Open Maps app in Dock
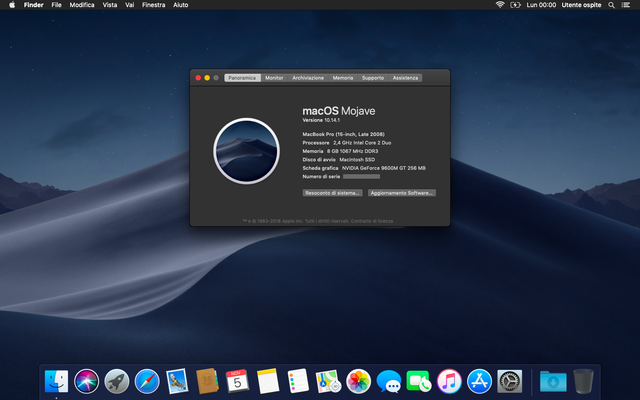This screenshot has width=640, height=400. pos(328,381)
